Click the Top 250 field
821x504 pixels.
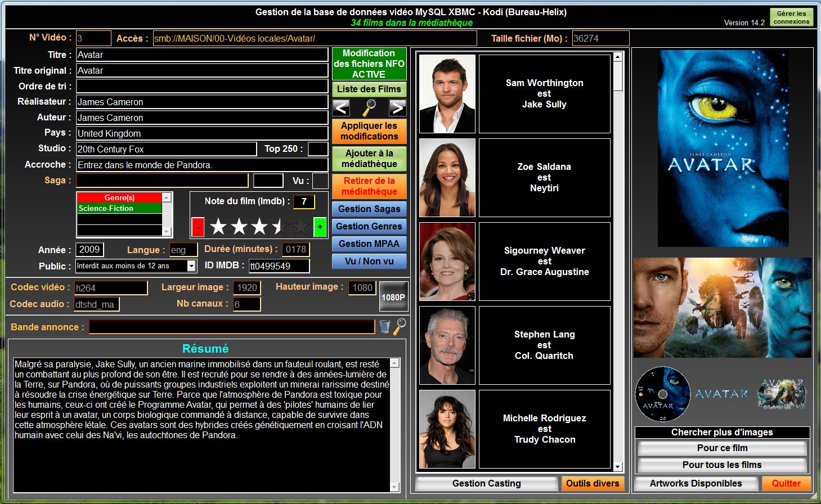[318, 149]
